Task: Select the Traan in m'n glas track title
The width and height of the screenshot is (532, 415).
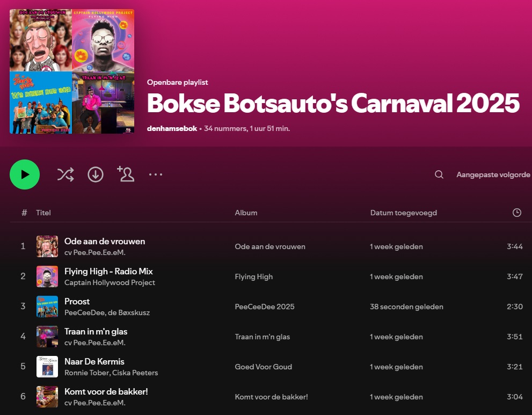Action: 96,331
